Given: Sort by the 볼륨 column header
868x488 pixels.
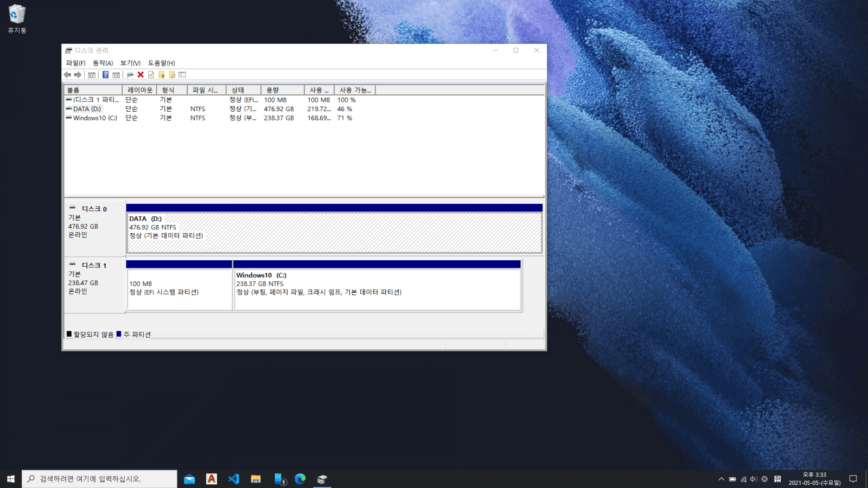Looking at the screenshot, I should click(x=93, y=90).
